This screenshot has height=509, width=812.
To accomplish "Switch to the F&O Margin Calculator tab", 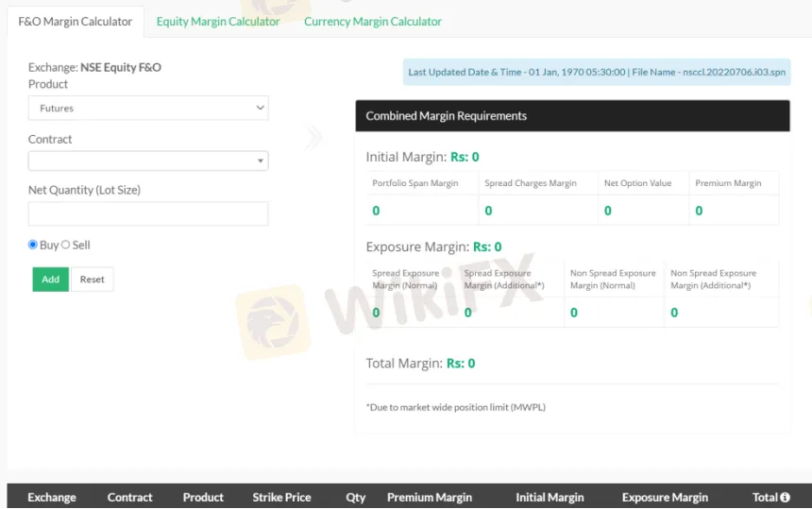I will tap(76, 21).
